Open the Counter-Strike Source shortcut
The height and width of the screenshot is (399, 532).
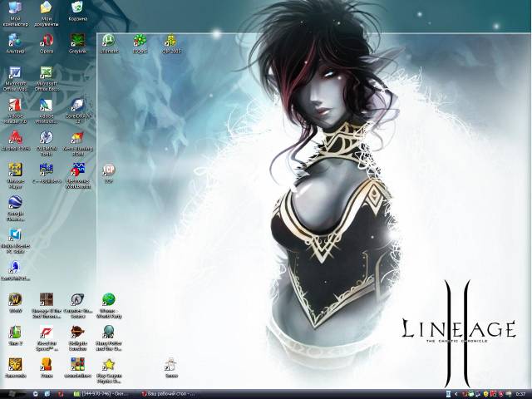pos(77,299)
